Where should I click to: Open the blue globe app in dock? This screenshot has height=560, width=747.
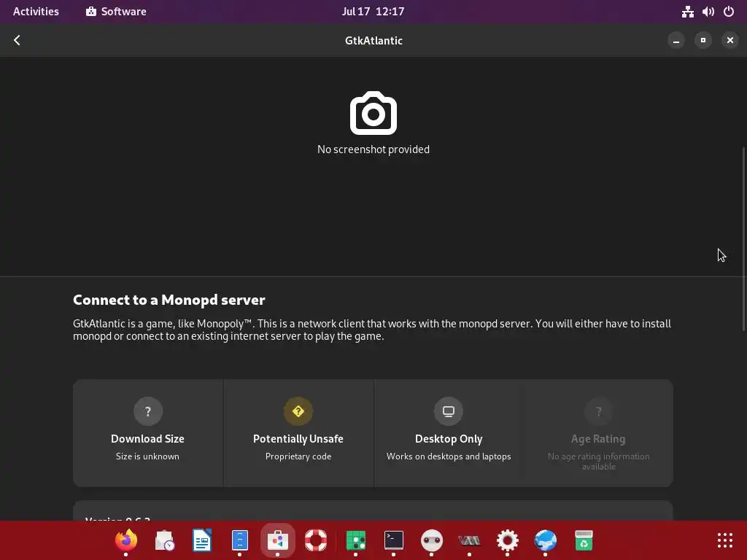coord(546,540)
